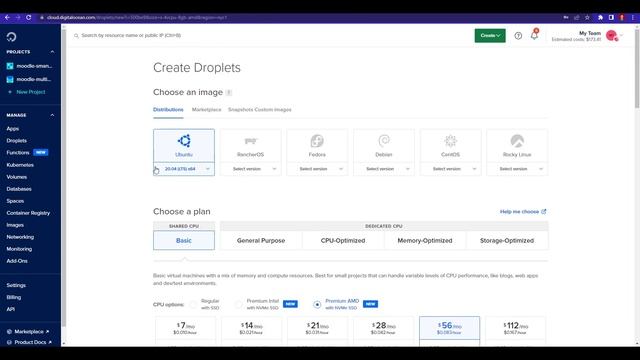
Task: Open Databases in sidebar
Action: (x=19, y=189)
